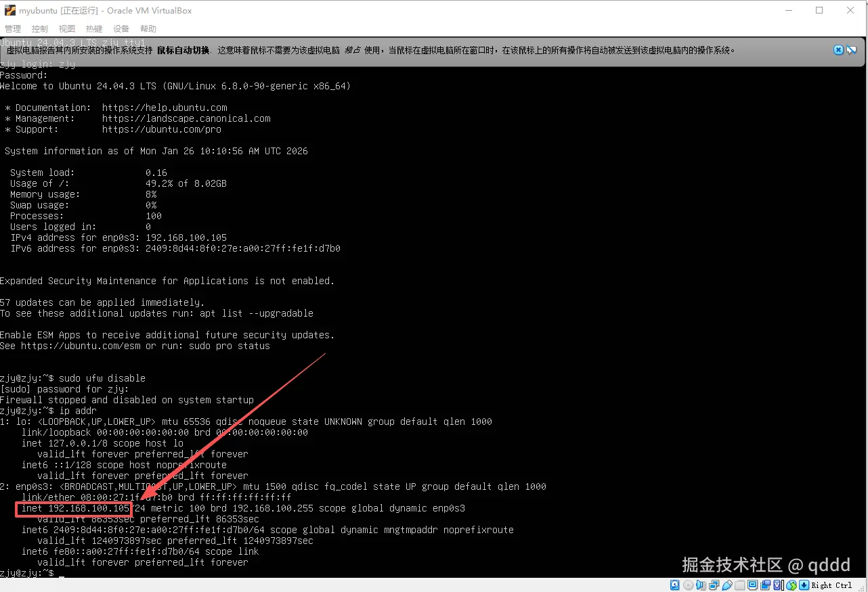868x592 pixels.
Task: Click the shared folders status icon
Action: [x=740, y=585]
